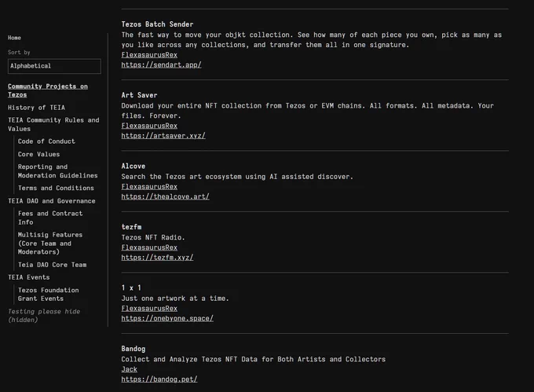Click 'Search the Tezos art ecosystem' description
The width and height of the screenshot is (534, 392).
tap(237, 177)
